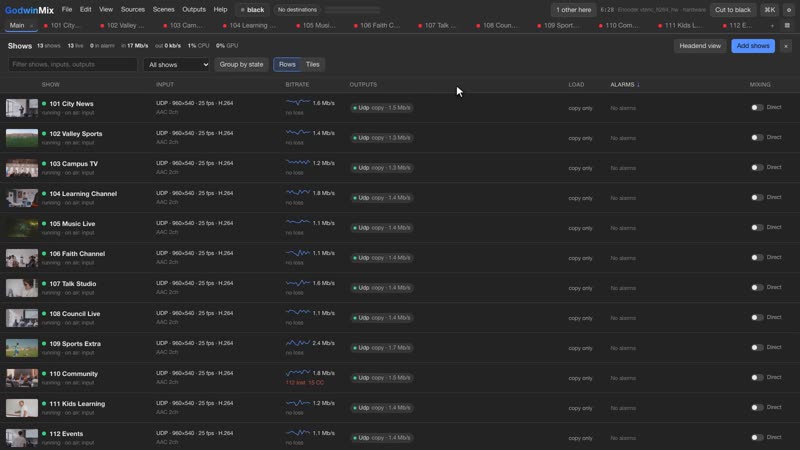Click the Headend view button
Viewport: 800px width, 450px height.
[699, 46]
